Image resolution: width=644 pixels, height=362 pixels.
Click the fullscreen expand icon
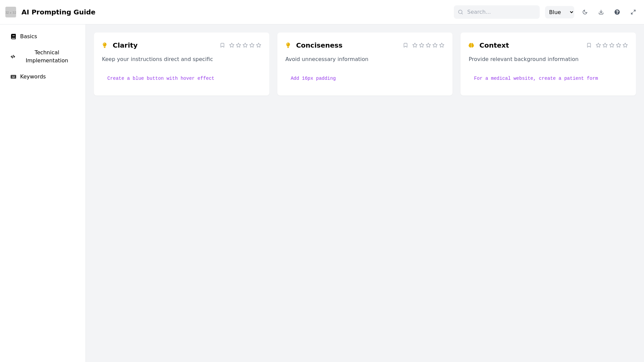(633, 12)
